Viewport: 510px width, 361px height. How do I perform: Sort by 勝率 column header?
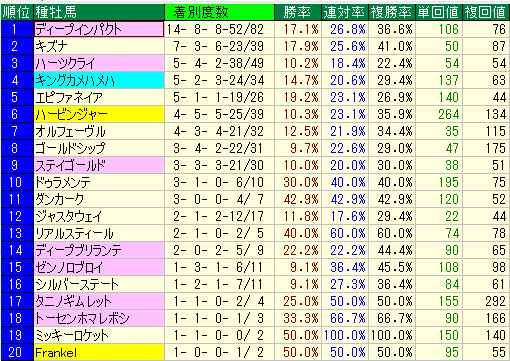point(298,12)
